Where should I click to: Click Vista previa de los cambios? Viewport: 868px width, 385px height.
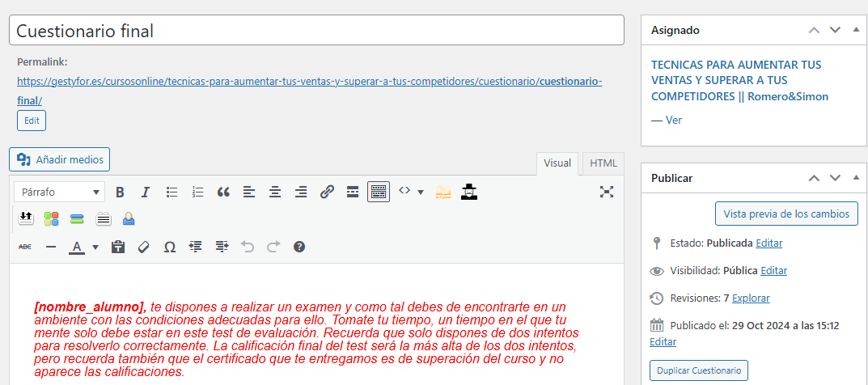tap(786, 214)
